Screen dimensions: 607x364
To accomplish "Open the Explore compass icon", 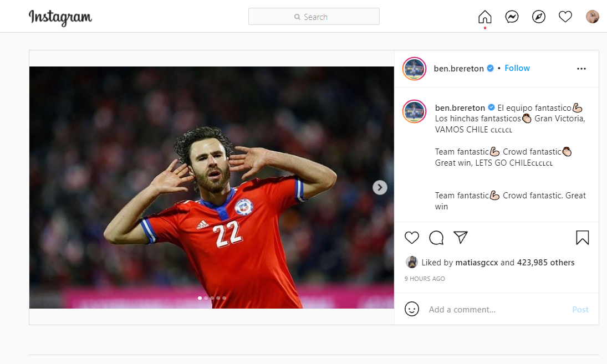I will tap(538, 17).
